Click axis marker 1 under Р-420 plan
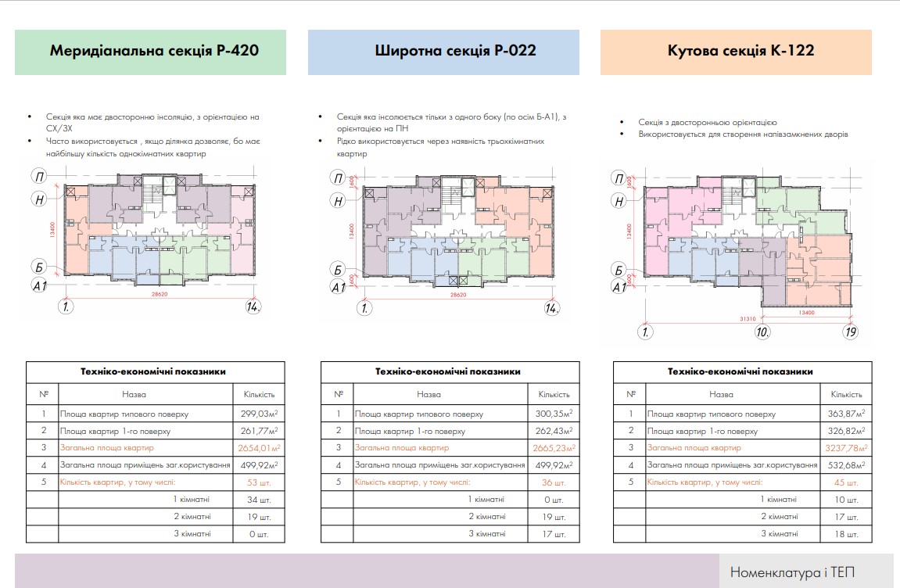 (x=67, y=307)
